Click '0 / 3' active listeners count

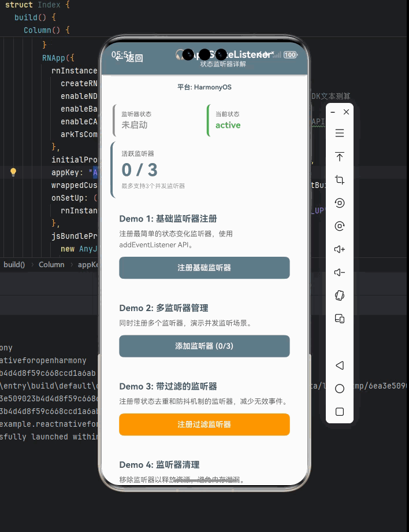pos(140,170)
